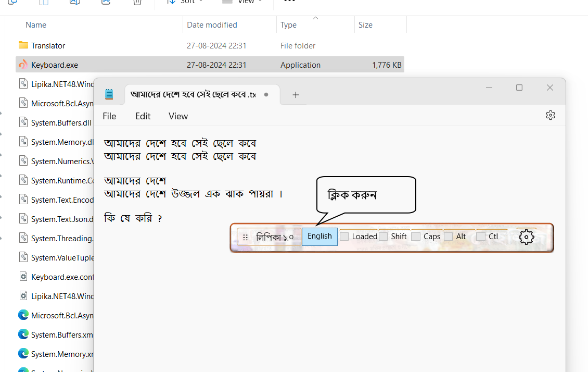The height and width of the screenshot is (372, 588).
Task: Enable the Shift checkbox
Action: pyautogui.click(x=384, y=237)
